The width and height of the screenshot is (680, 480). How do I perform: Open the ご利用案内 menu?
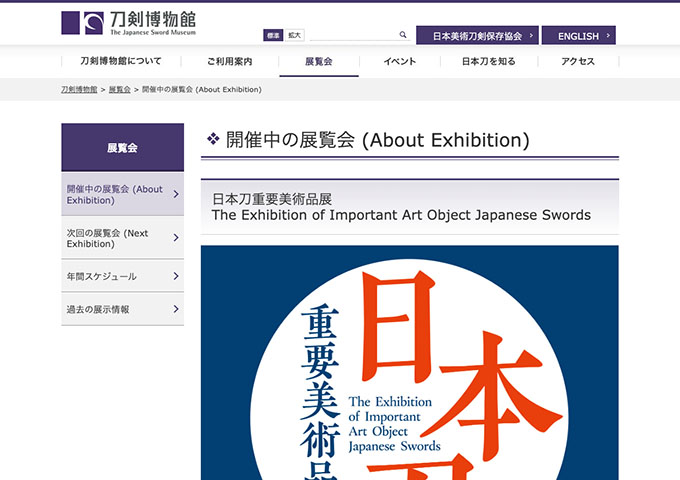[229, 61]
